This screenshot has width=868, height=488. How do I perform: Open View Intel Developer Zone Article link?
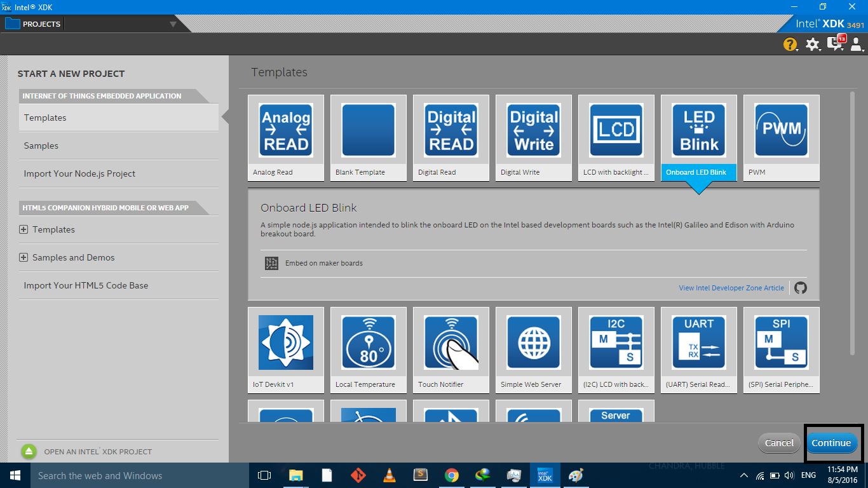click(x=731, y=288)
